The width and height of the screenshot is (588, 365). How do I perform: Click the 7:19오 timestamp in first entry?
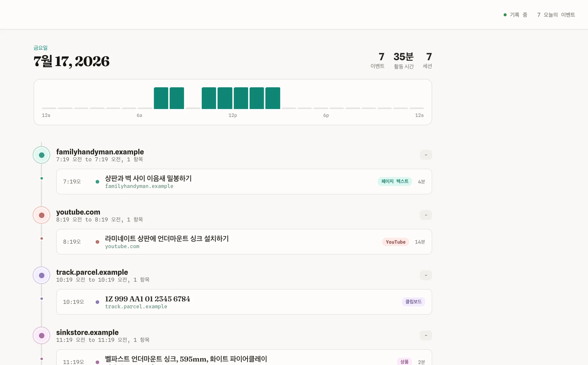72,182
